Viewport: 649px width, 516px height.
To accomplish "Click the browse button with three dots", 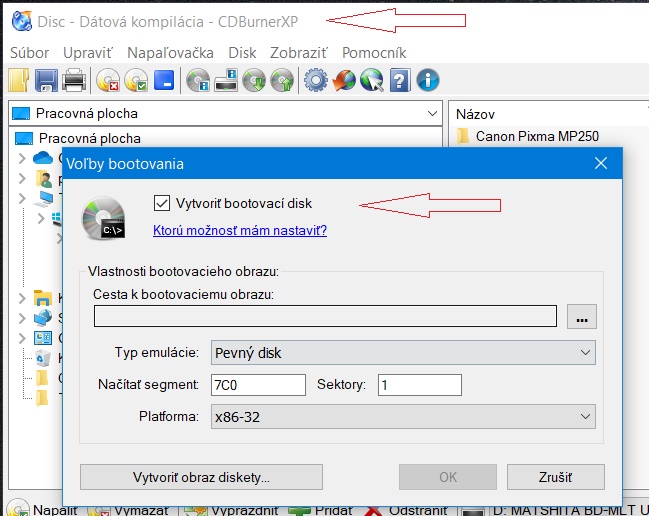I will tap(582, 317).
